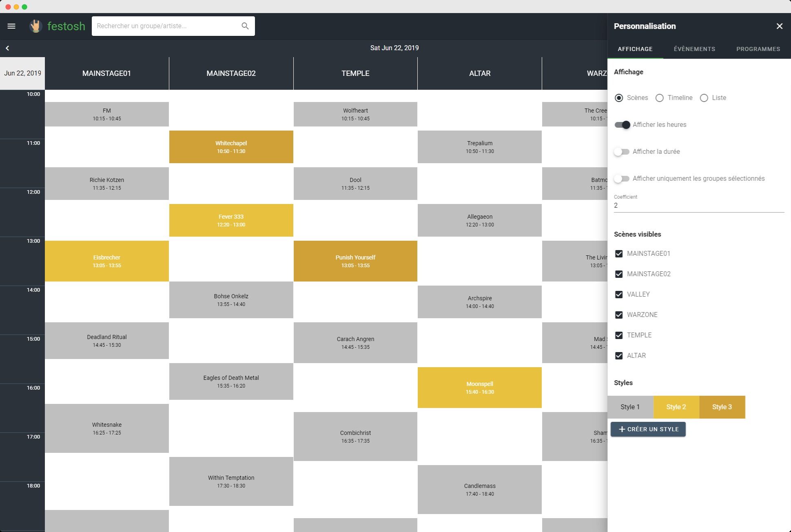The image size is (791, 532).
Task: Disable the Afficher les heures switch
Action: 623,125
